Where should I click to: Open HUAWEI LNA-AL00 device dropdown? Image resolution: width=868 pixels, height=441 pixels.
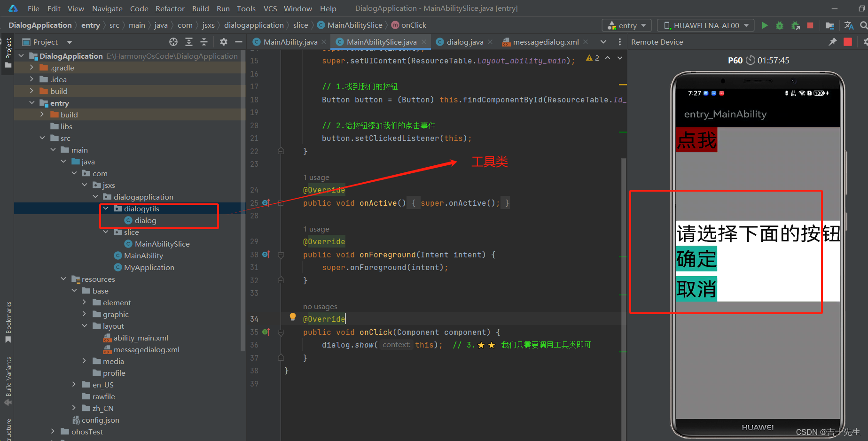tap(705, 25)
